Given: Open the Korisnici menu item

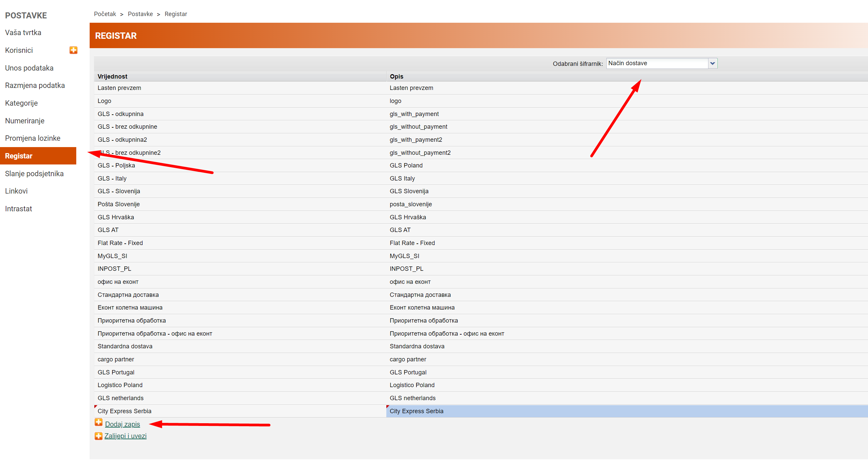Looking at the screenshot, I should [19, 50].
